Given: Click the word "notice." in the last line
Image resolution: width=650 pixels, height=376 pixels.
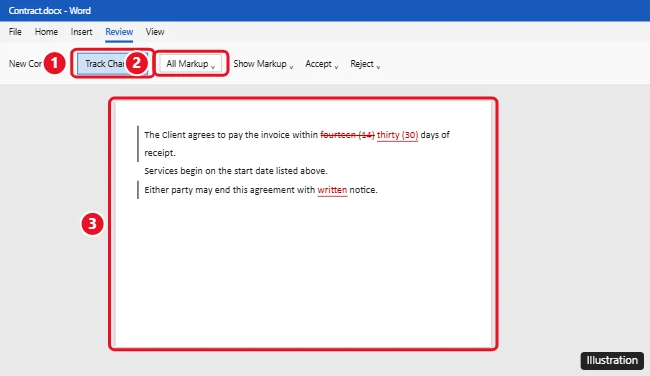Looking at the screenshot, I should point(364,190).
